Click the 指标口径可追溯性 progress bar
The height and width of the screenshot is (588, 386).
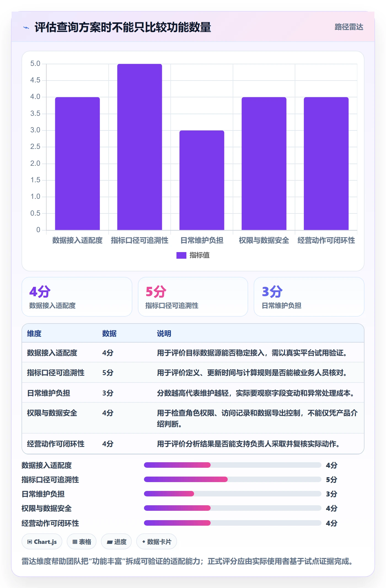233,480
